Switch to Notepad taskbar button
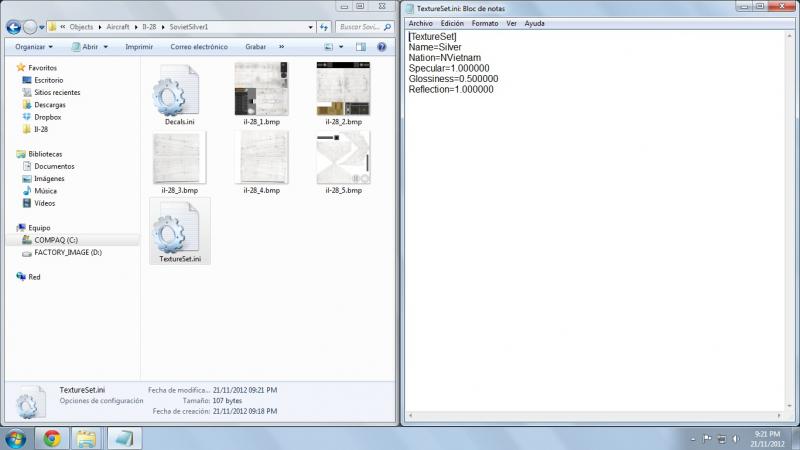 click(124, 438)
